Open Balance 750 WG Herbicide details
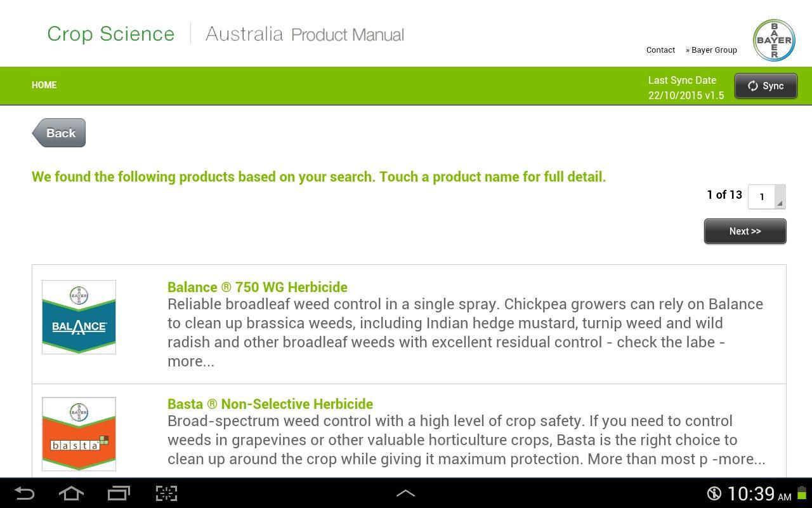This screenshot has width=812, height=508. pyautogui.click(x=257, y=287)
